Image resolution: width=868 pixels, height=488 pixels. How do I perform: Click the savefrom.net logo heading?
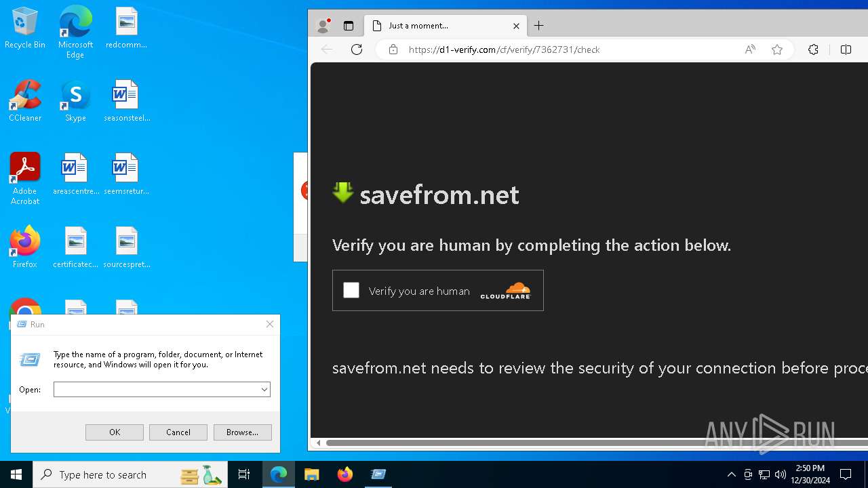(426, 195)
